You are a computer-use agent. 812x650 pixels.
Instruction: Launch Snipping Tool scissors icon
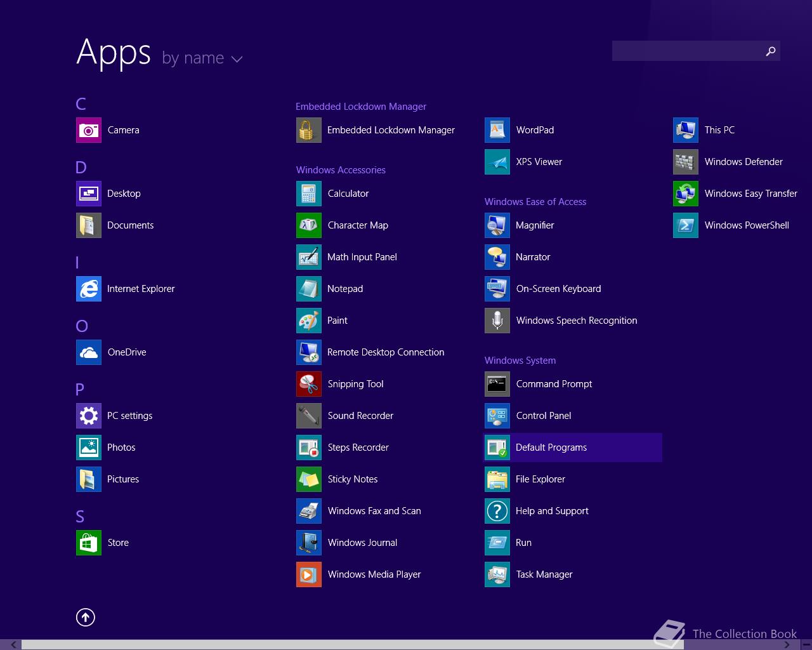[x=309, y=384]
